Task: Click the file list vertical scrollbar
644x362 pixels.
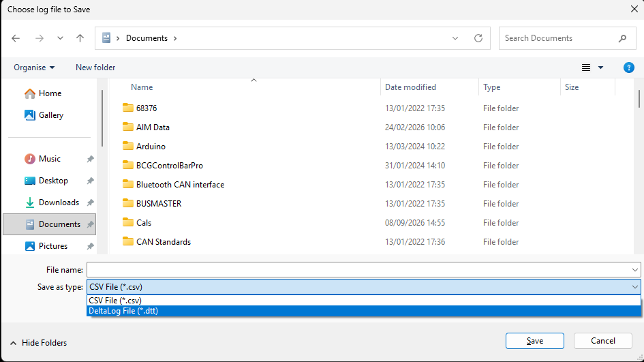Action: 639,99
